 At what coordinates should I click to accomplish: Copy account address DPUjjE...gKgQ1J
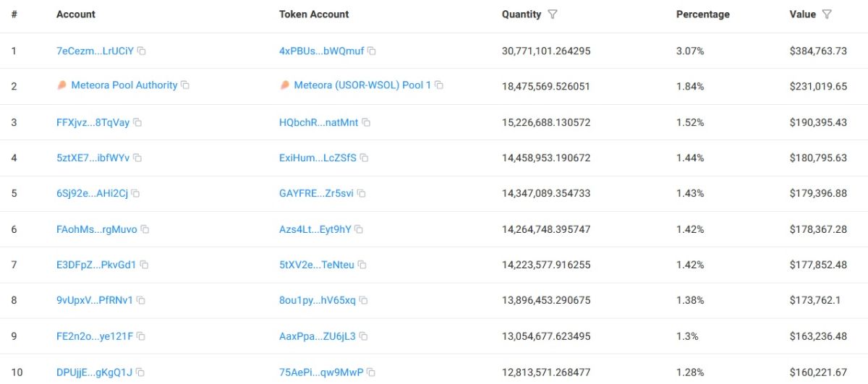[x=140, y=372]
